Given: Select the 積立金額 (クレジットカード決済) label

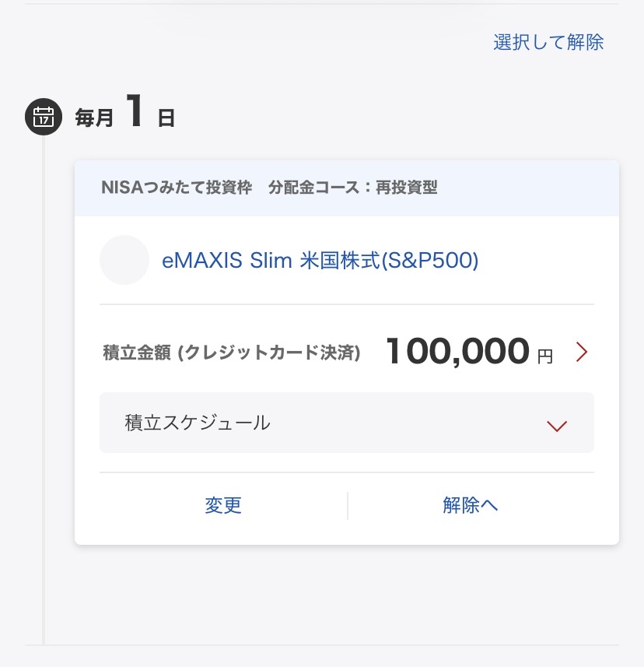Looking at the screenshot, I should pyautogui.click(x=232, y=353).
